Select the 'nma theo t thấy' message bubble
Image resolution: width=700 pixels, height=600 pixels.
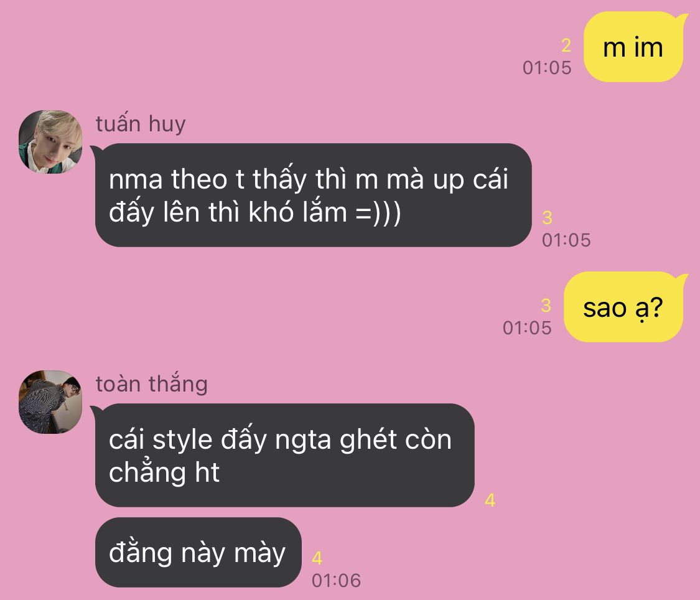click(312, 195)
